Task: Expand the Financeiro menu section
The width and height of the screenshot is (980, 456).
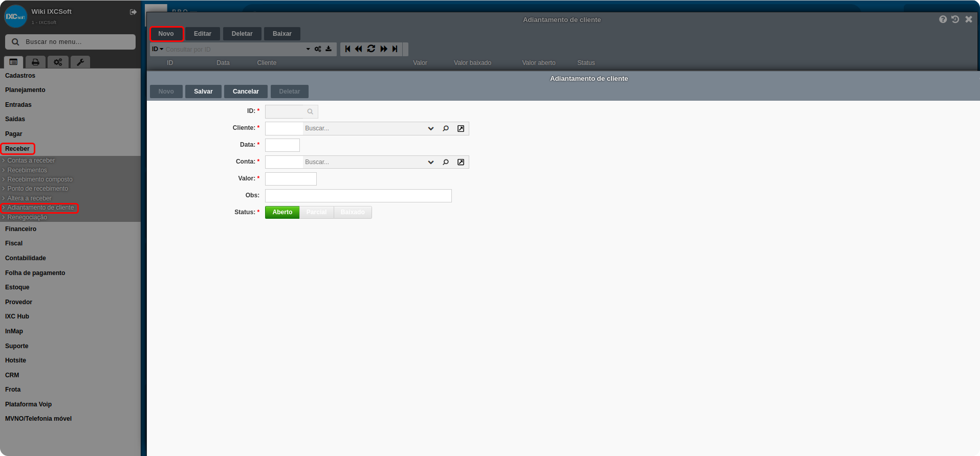Action: [20, 229]
